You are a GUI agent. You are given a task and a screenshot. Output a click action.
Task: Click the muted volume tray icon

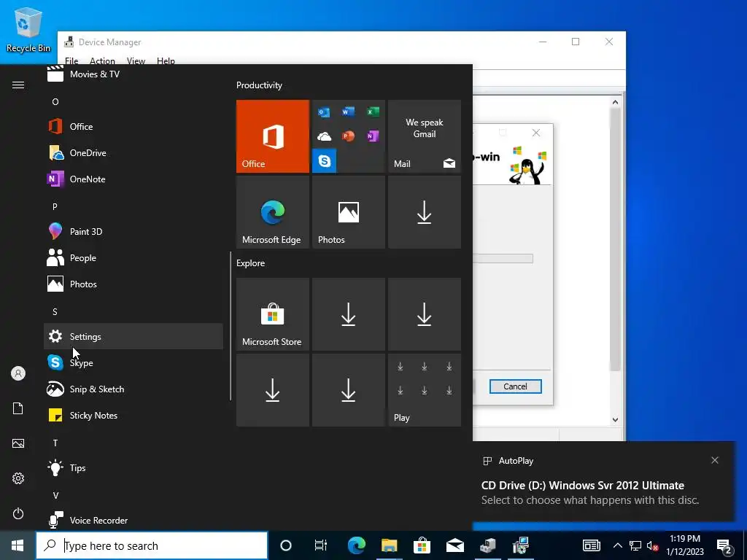[x=652, y=545]
